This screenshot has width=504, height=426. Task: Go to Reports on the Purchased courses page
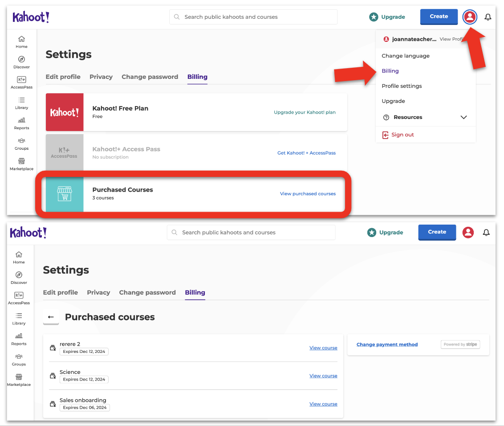pyautogui.click(x=19, y=339)
